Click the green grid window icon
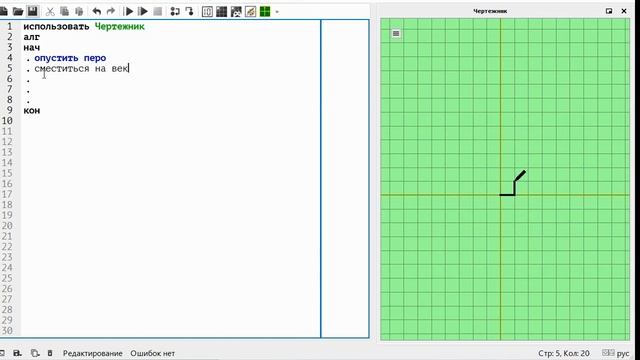 (x=265, y=11)
